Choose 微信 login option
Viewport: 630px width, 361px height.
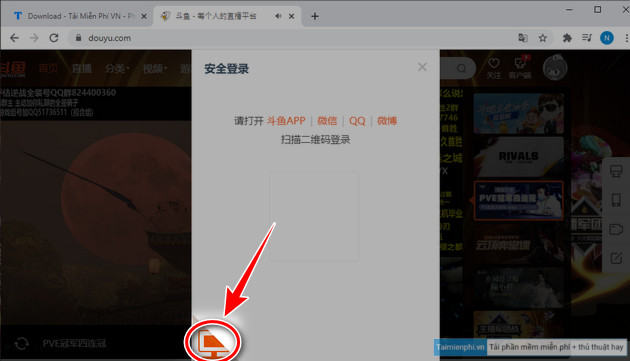(x=327, y=121)
